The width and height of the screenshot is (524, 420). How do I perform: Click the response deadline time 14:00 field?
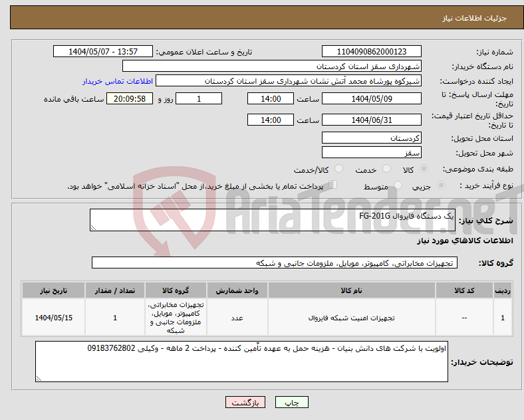click(271, 99)
